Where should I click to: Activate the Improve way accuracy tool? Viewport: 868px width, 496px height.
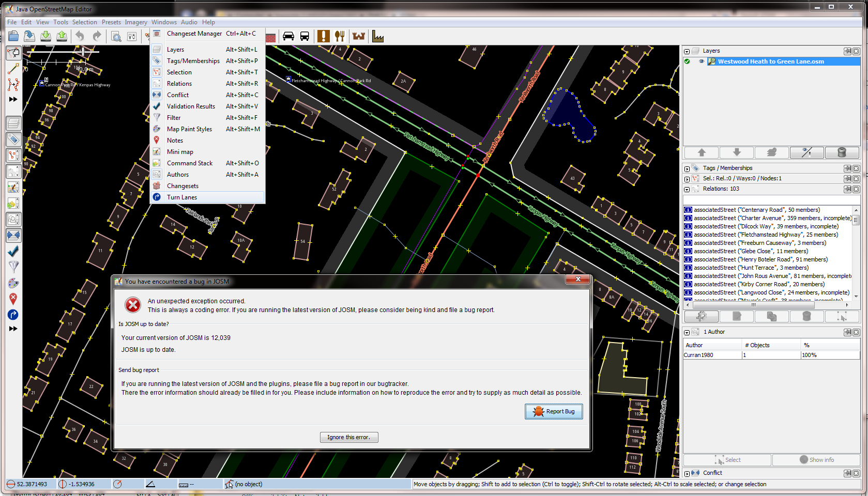point(13,84)
